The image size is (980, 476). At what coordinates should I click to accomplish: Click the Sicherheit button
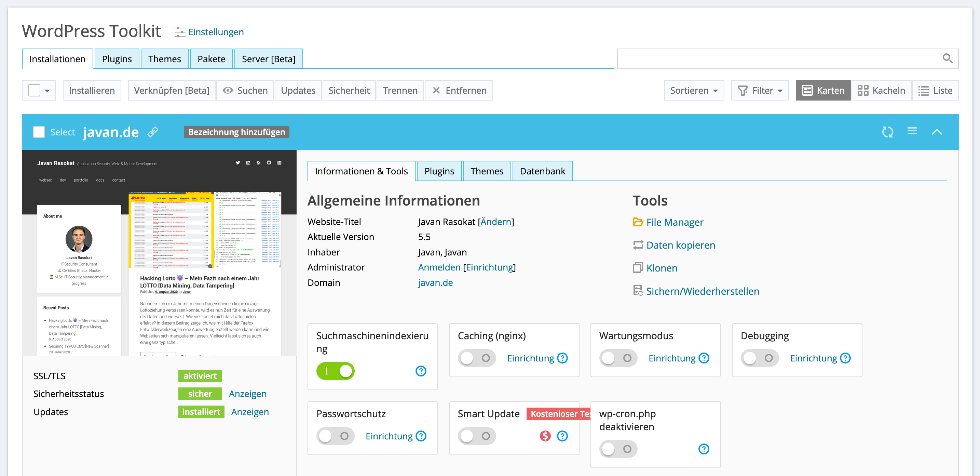[x=349, y=90]
